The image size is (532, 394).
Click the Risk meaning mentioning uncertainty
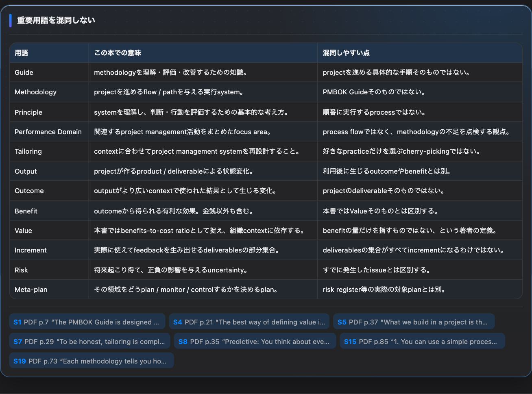pyautogui.click(x=203, y=270)
